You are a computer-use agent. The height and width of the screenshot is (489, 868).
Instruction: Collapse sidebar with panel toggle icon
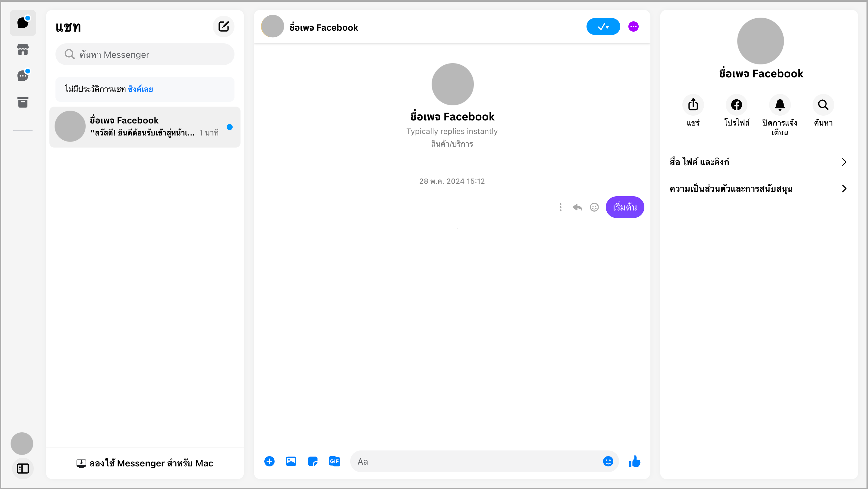[23, 468]
